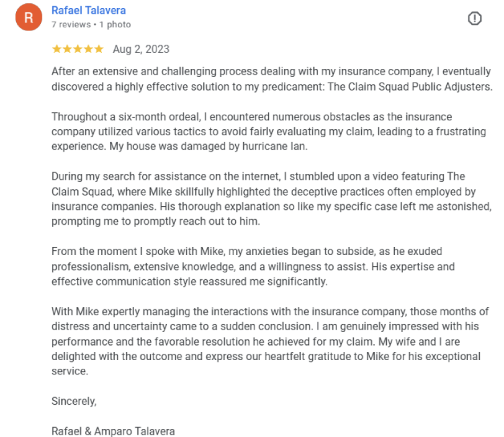Click the report review flag icon
Viewport: 504px width, 437px height.
coord(474,19)
